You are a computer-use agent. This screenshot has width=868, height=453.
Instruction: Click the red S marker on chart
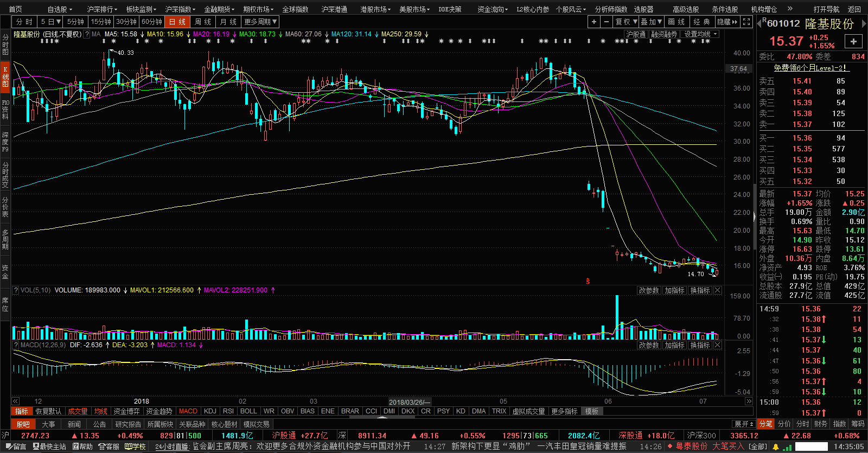(x=588, y=281)
